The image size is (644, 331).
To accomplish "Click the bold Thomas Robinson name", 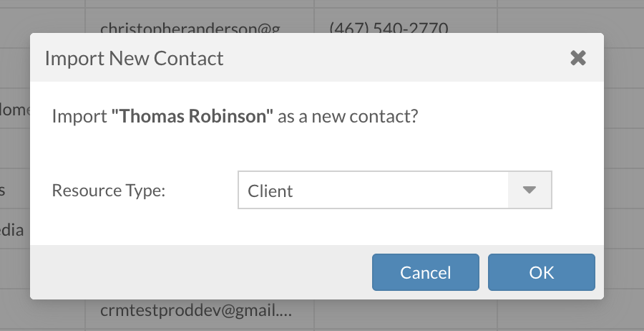I will point(192,117).
